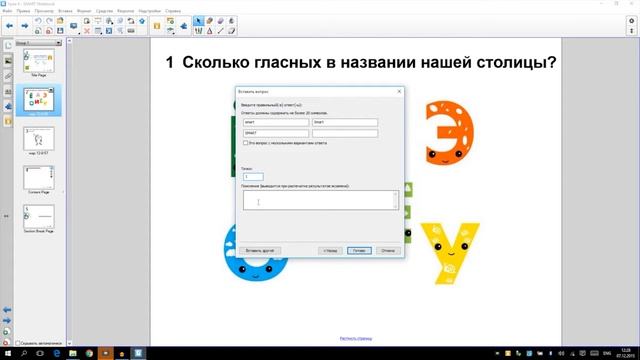The image size is (640, 360).
Task: Open the Вставка menu
Action: tap(65, 11)
